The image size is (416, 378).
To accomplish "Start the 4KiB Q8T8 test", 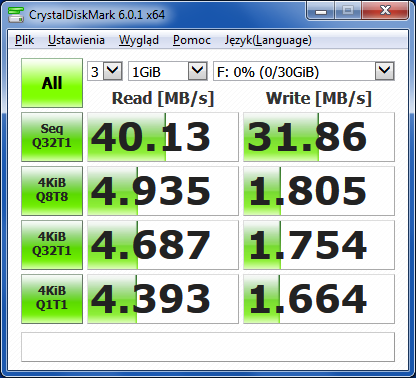I will pyautogui.click(x=52, y=191).
